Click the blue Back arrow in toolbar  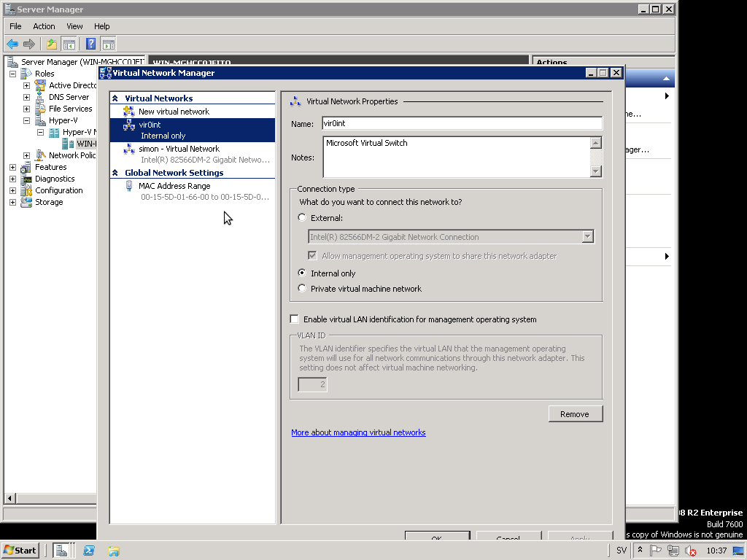click(x=12, y=44)
